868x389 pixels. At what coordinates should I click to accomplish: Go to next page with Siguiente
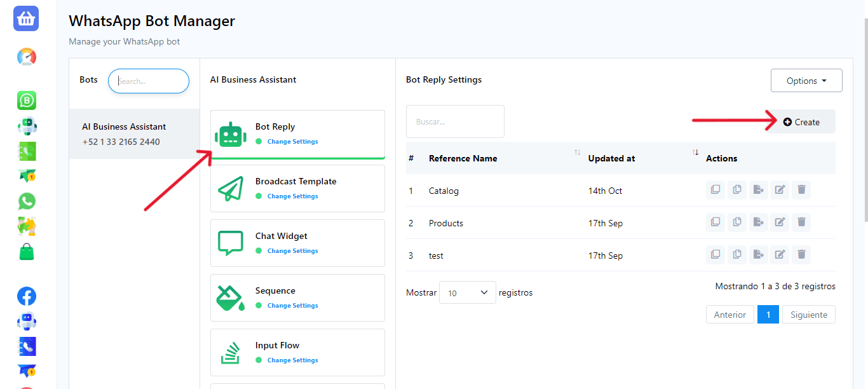tap(808, 315)
